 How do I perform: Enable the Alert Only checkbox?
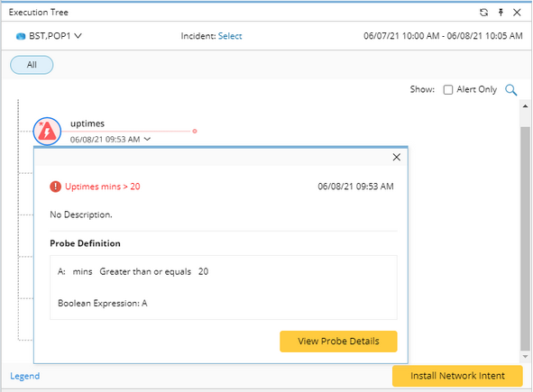(x=448, y=90)
